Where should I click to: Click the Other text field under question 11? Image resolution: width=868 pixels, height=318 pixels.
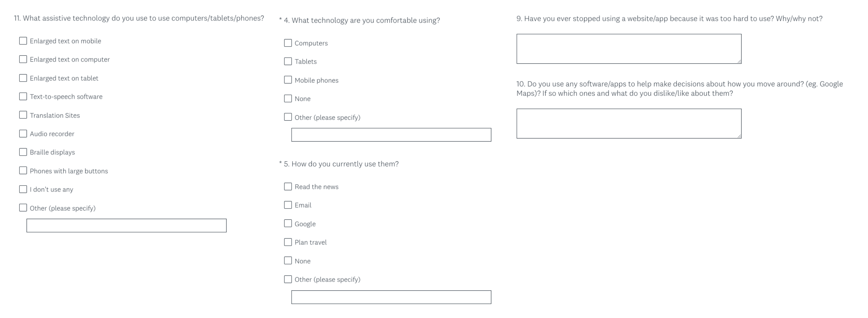[126, 225]
